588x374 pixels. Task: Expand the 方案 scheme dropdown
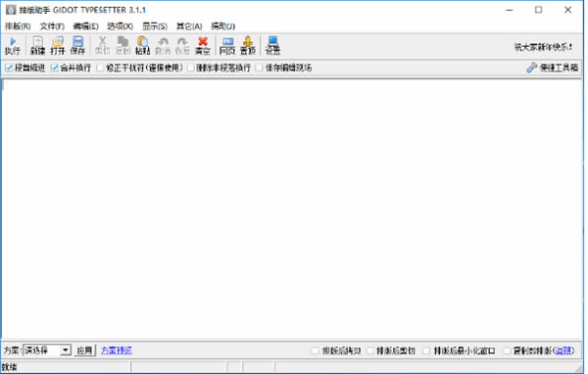[66, 351]
